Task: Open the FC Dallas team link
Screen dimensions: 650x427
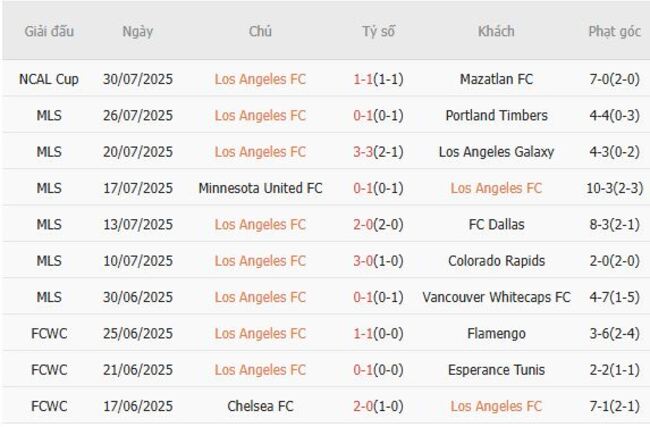Action: (x=496, y=224)
